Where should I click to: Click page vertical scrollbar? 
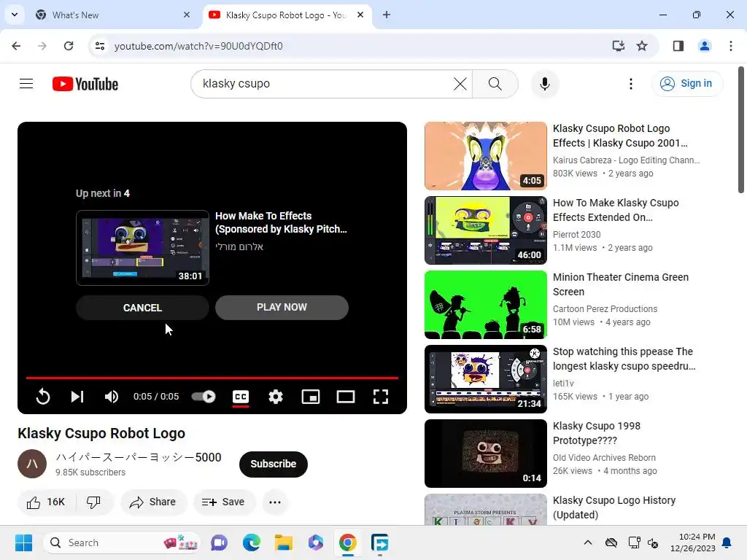click(x=741, y=130)
